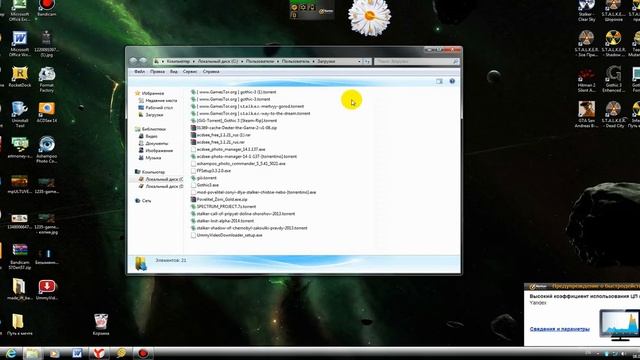Select Компьютер in navigation pane
Image resolution: width=640 pixels, height=360 pixels.
[x=153, y=172]
